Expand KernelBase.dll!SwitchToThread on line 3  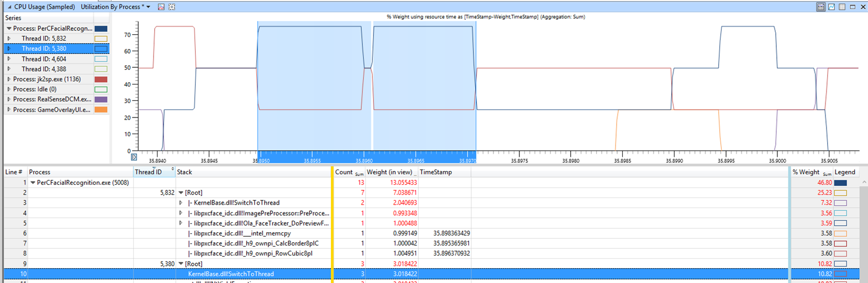(181, 203)
